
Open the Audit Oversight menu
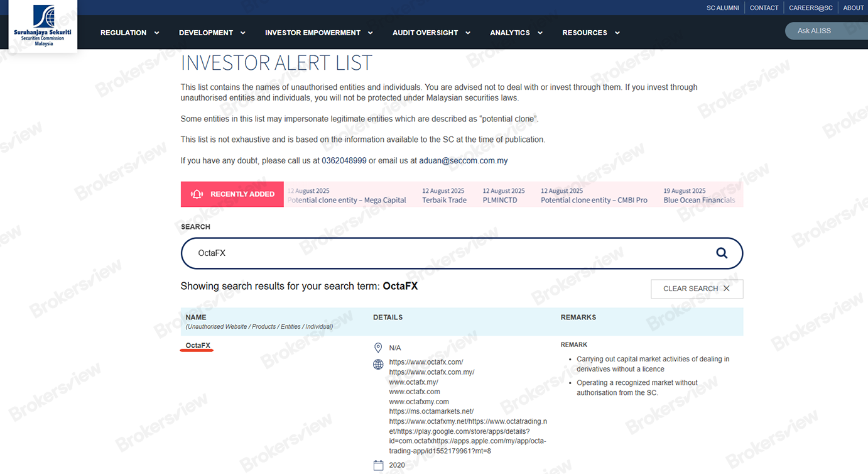(425, 33)
